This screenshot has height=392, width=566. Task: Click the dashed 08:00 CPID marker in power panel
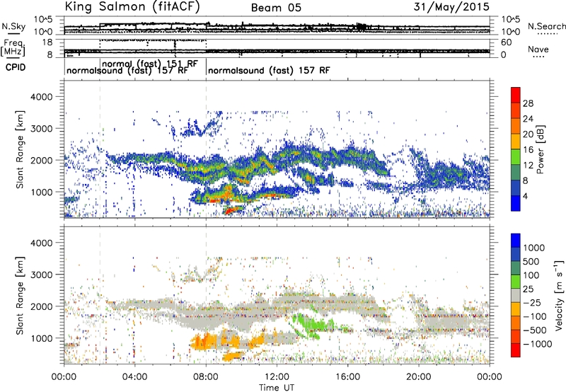tap(206, 149)
